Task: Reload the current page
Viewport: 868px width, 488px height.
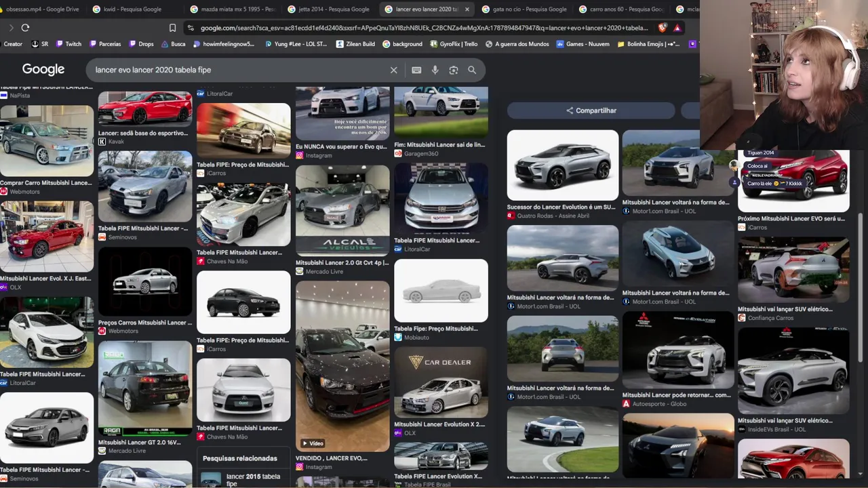Action: pyautogui.click(x=25, y=28)
